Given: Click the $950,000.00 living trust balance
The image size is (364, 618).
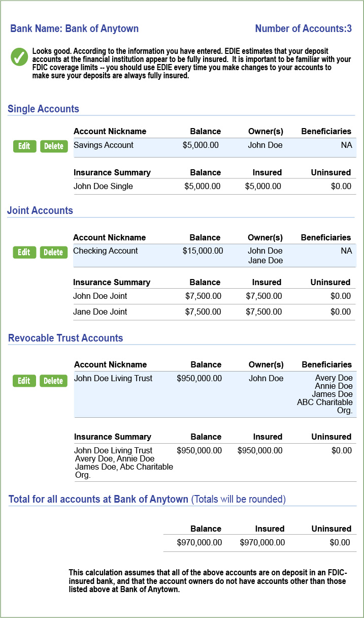Looking at the screenshot, I should coord(199,379).
